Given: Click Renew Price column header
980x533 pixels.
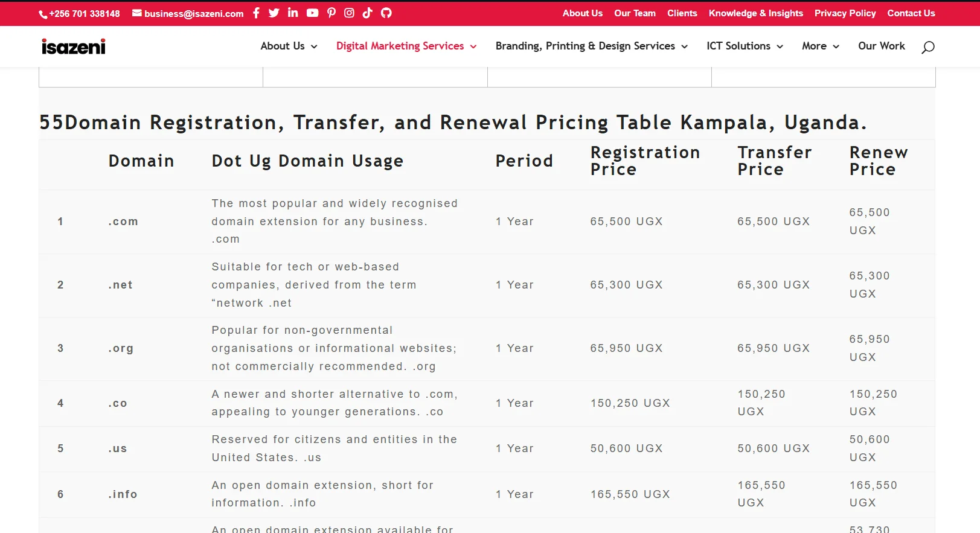Looking at the screenshot, I should point(879,161).
